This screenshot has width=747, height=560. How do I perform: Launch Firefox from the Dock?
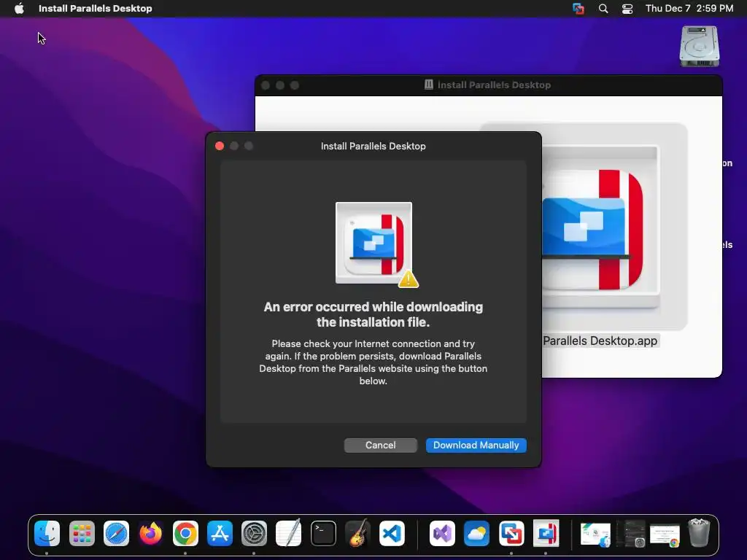click(x=150, y=533)
